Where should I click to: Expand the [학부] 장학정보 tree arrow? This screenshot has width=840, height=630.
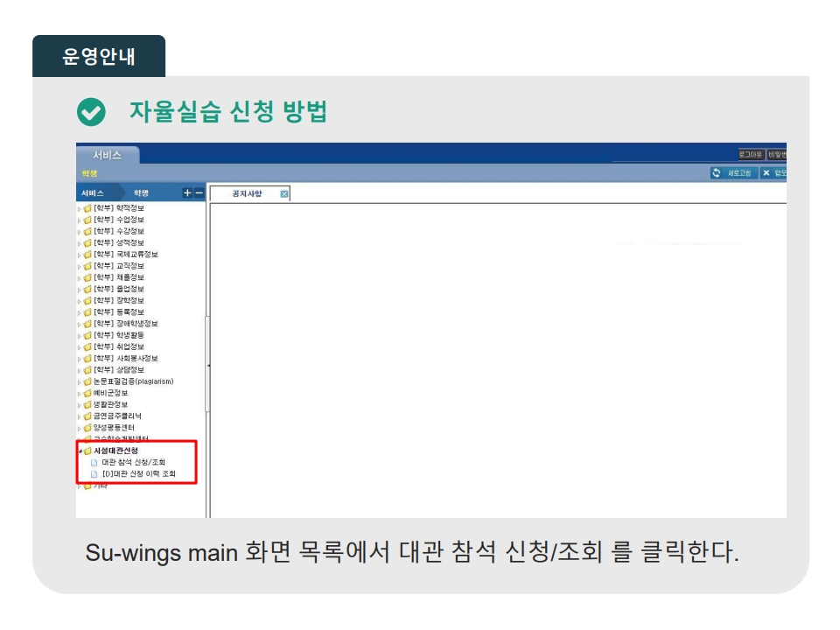[79, 300]
